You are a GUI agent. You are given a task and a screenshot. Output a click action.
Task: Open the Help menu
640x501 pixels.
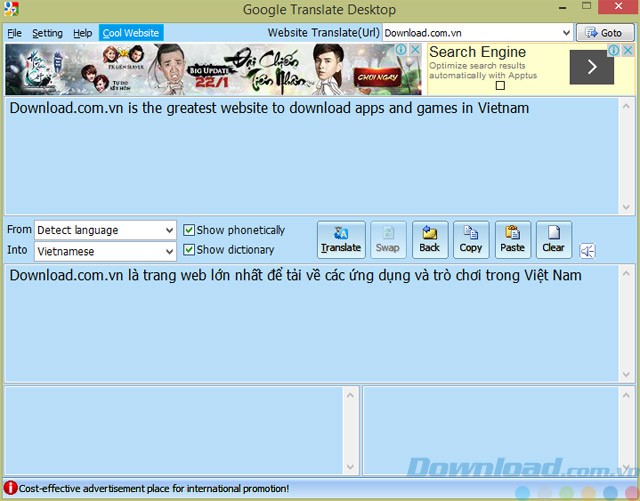tap(82, 33)
